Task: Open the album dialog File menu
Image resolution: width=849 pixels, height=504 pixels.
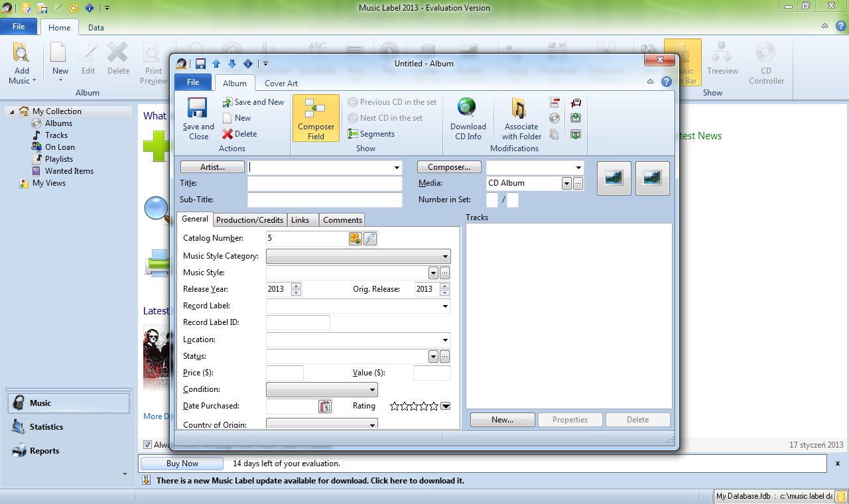Action: [x=193, y=82]
